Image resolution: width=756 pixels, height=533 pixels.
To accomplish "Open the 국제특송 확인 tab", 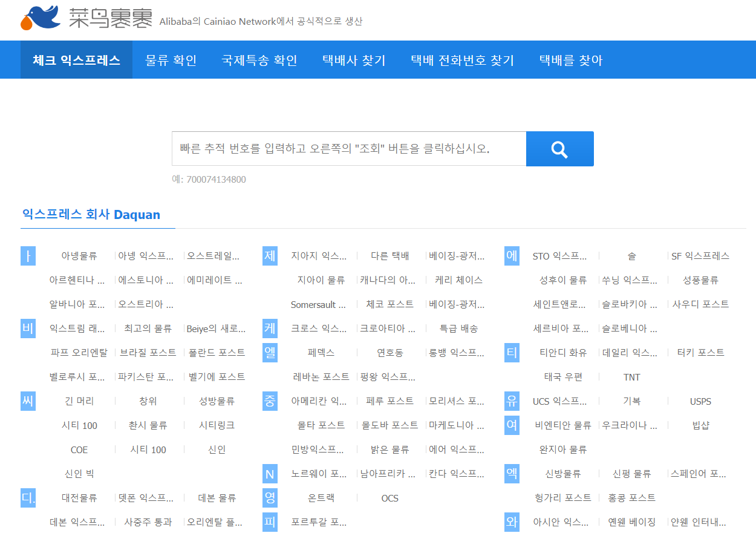I will coord(259,60).
